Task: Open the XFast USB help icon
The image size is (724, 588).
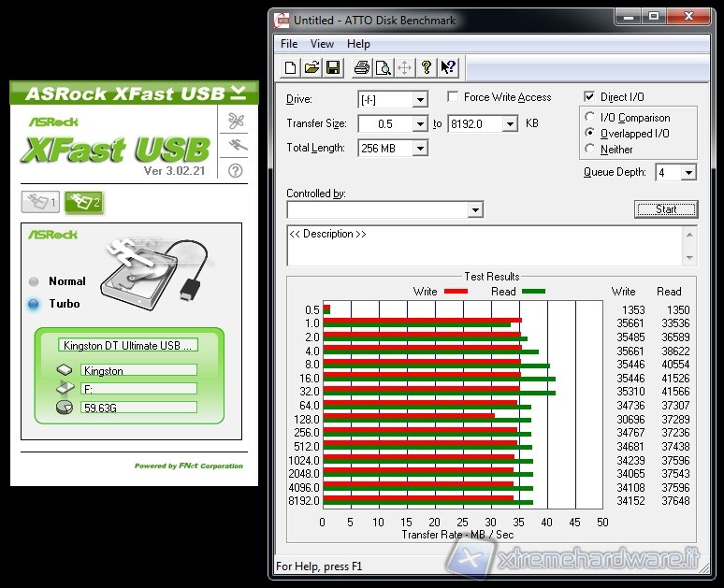Action: [x=236, y=170]
